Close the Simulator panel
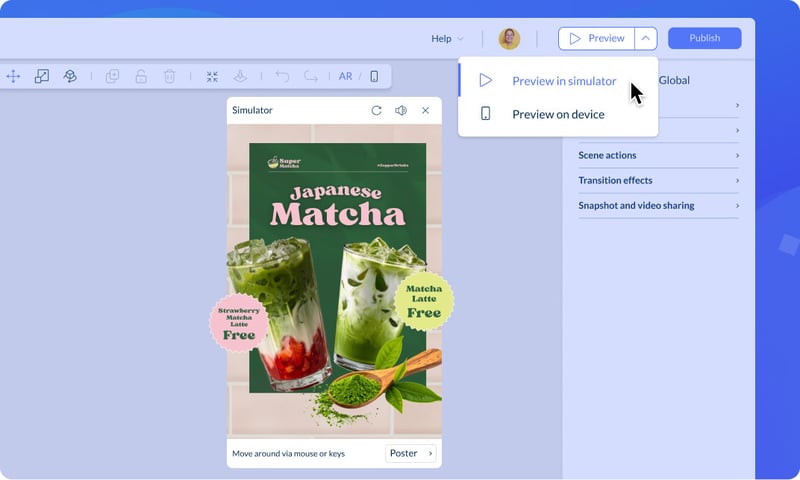Screen dimensions: 800x480 coord(426,111)
